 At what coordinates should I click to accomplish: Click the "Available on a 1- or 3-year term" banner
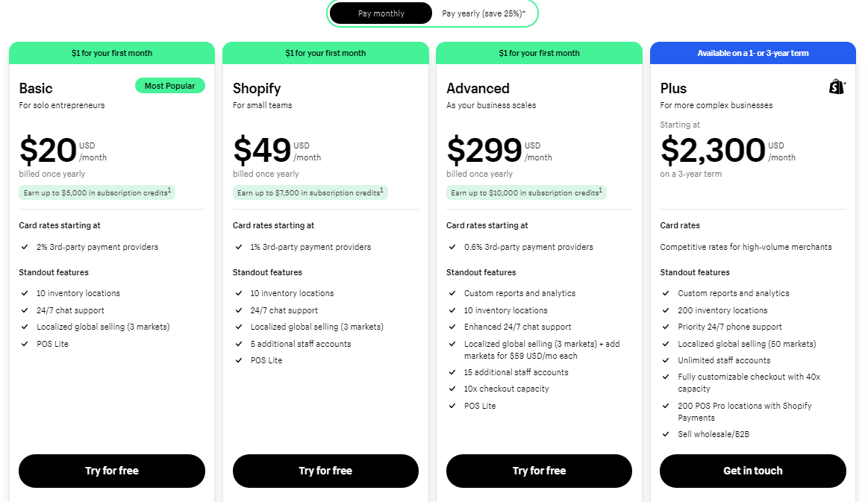(752, 52)
